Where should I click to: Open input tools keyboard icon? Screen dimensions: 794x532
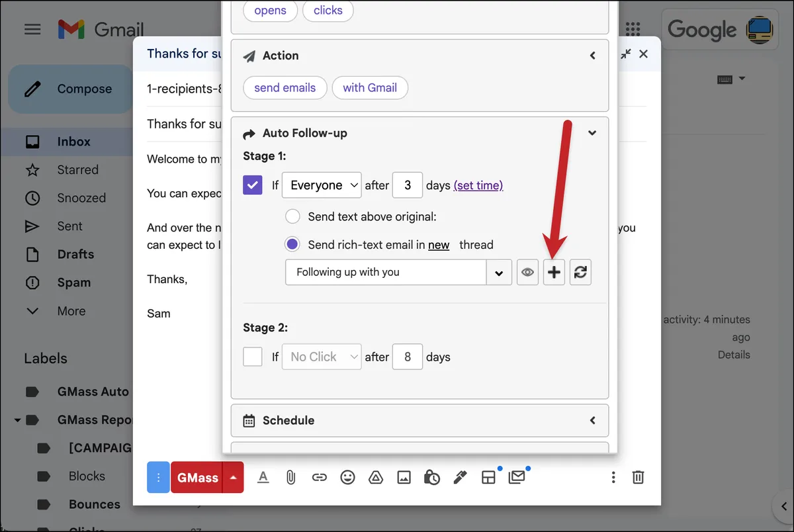(x=725, y=79)
